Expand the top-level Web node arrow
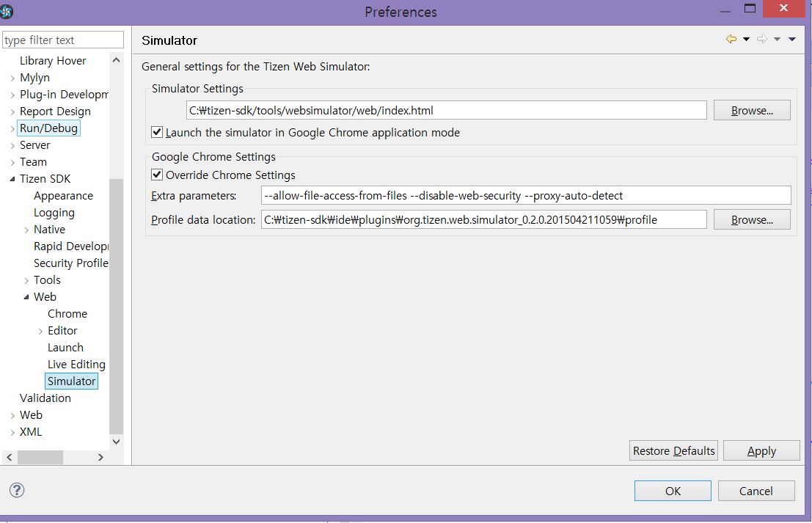This screenshot has height=523, width=812. point(12,415)
